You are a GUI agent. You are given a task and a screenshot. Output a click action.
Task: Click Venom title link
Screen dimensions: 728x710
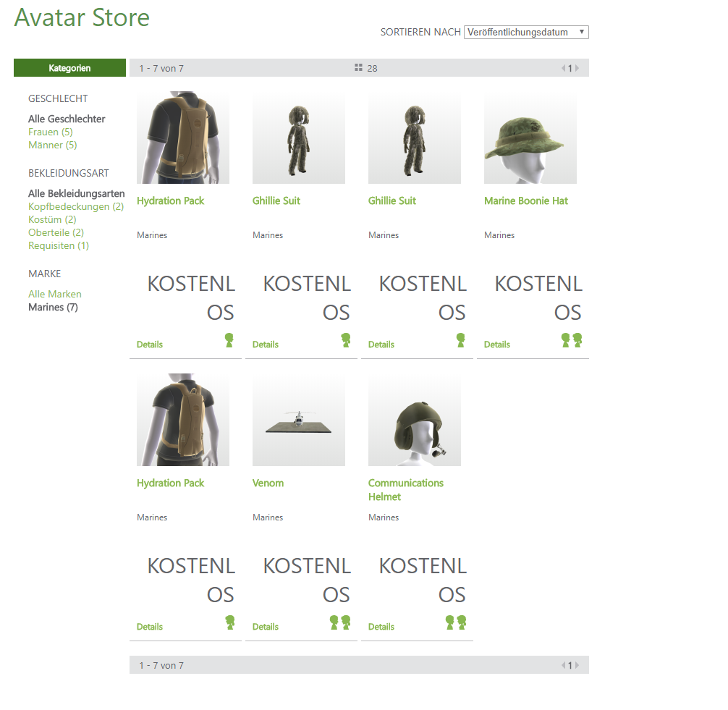coord(268,483)
